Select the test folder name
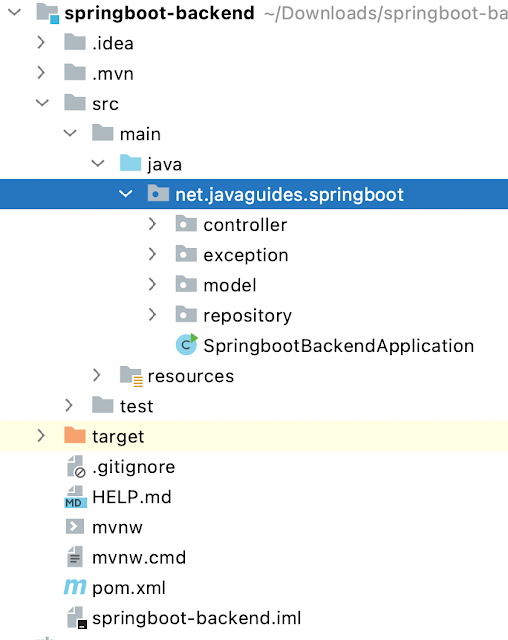 [x=137, y=406]
